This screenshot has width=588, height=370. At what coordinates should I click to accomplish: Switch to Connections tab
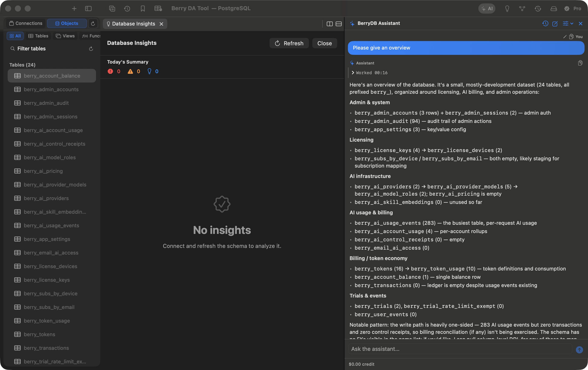click(x=26, y=23)
